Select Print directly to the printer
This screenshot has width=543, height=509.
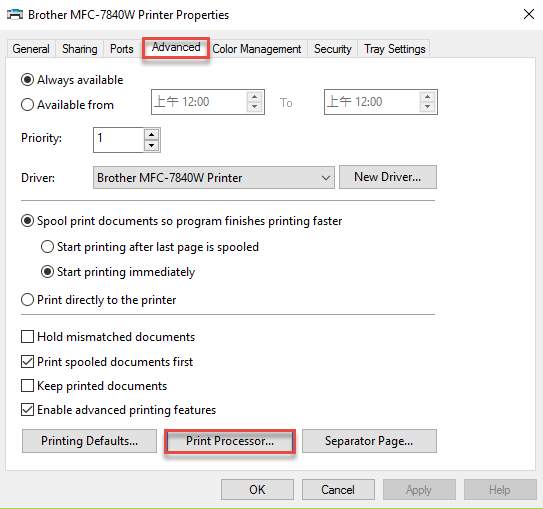[27, 300]
